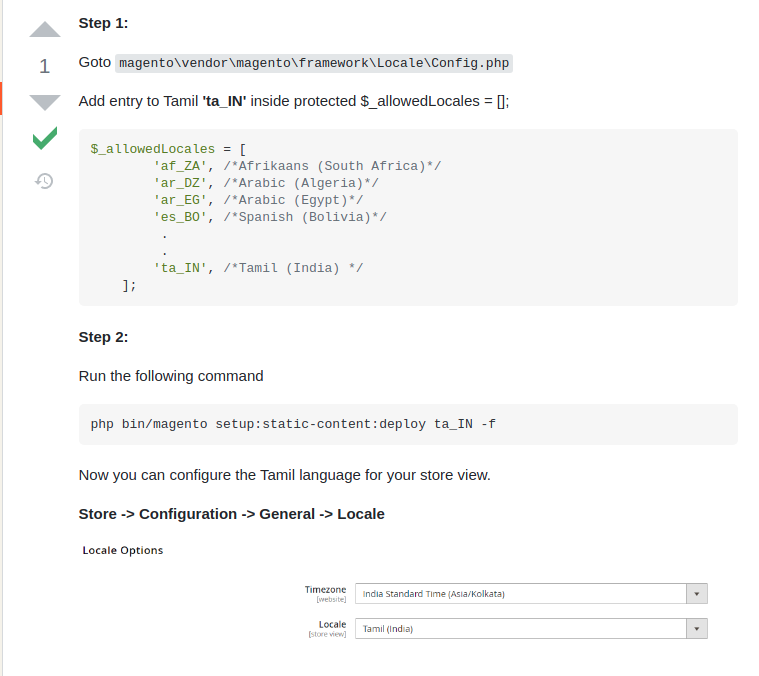
Task: Click the inline Config.php file path
Action: tap(314, 63)
